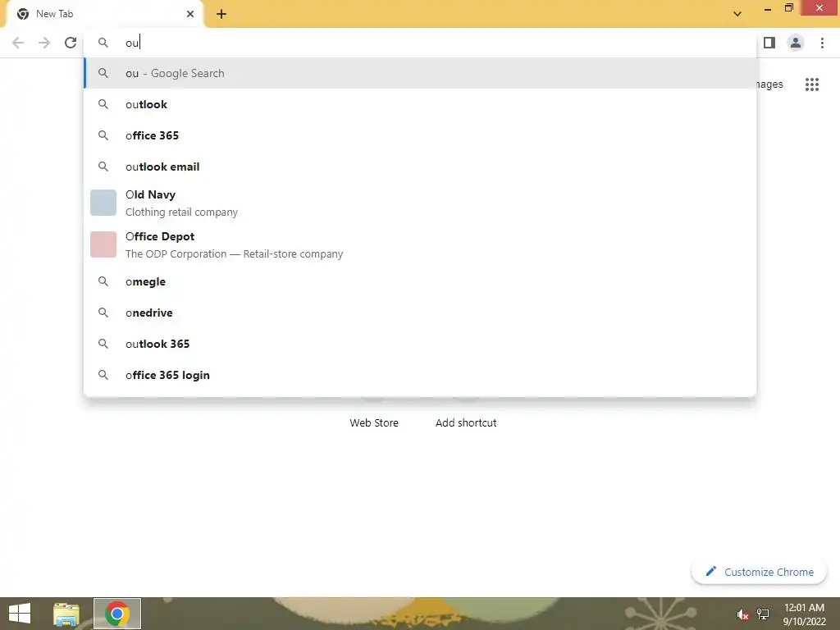The width and height of the screenshot is (840, 630).
Task: Choose 'ou - Google Search' suggestion
Action: pos(421,73)
